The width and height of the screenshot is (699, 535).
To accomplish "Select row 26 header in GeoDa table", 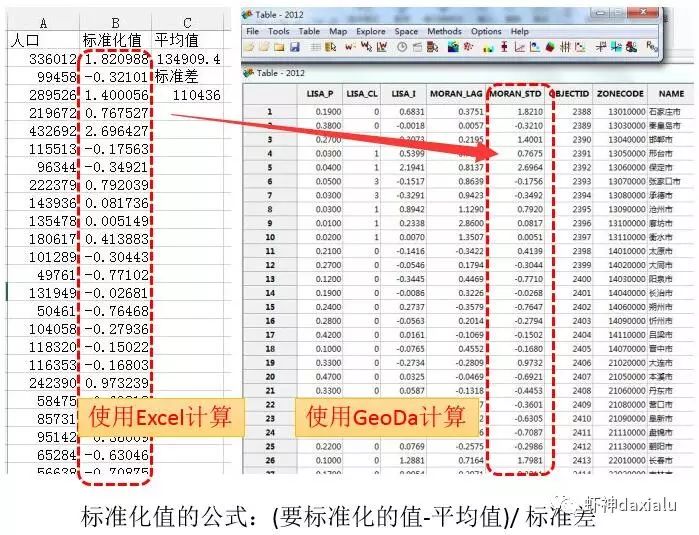I will (x=270, y=460).
